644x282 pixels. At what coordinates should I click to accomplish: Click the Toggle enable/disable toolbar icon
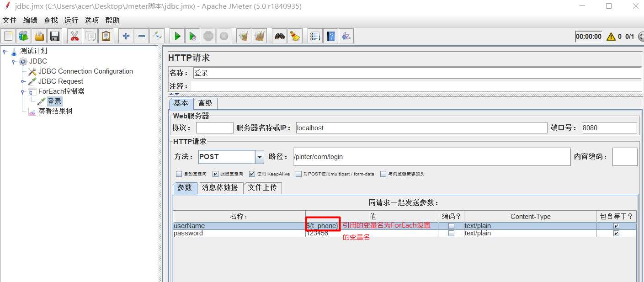(157, 36)
